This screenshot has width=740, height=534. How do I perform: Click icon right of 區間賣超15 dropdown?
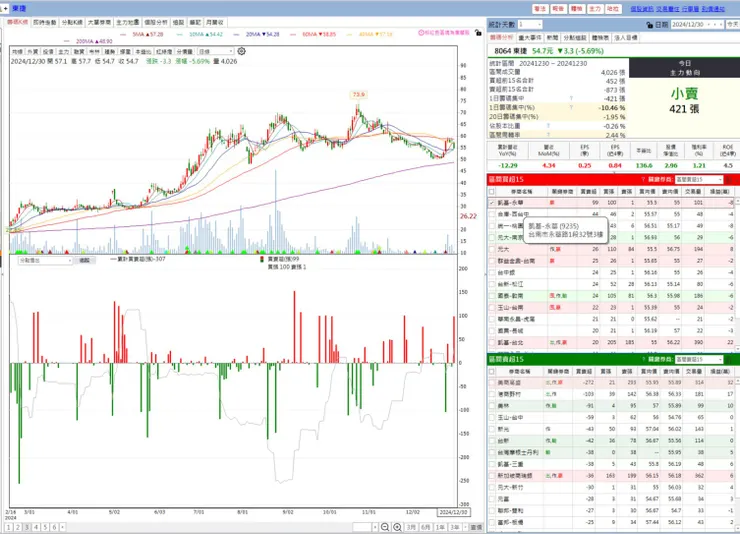729,359
